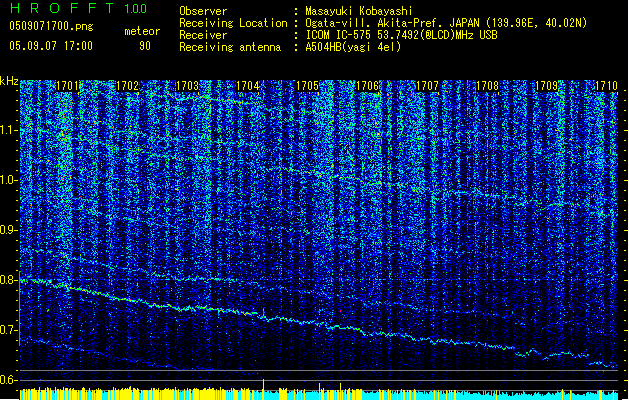Image resolution: width=629 pixels, height=400 pixels.
Task: Click the meteor count value 90
Action: click(145, 46)
